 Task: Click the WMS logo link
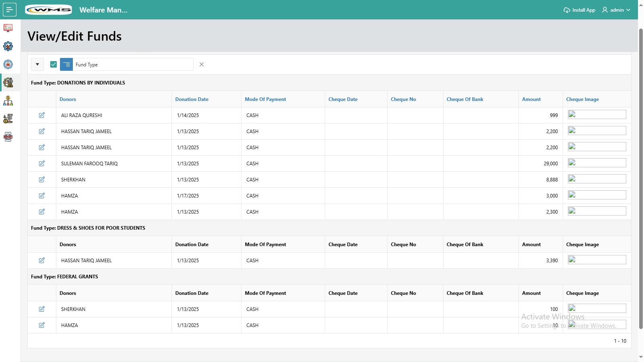point(49,10)
